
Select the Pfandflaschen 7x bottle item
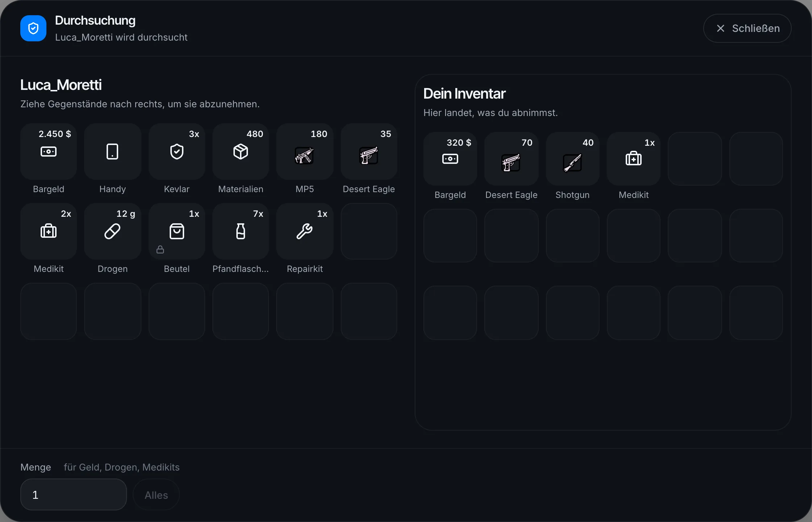coord(241,231)
